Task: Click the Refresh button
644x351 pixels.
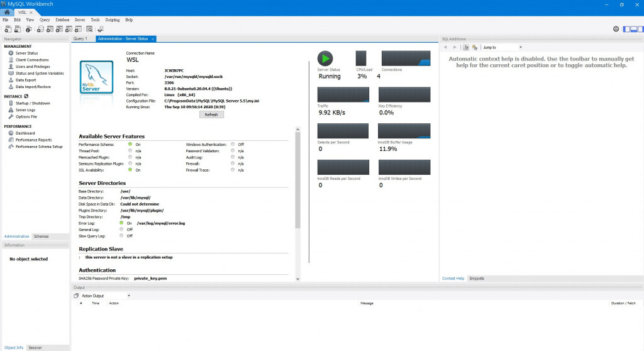Action: pyautogui.click(x=211, y=114)
